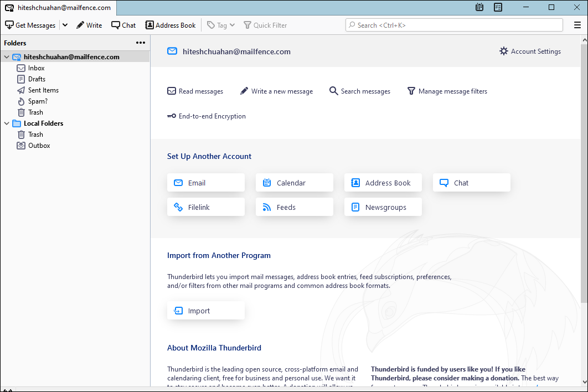
Task: Click the Set Up Another Account heading
Action: 209,157
